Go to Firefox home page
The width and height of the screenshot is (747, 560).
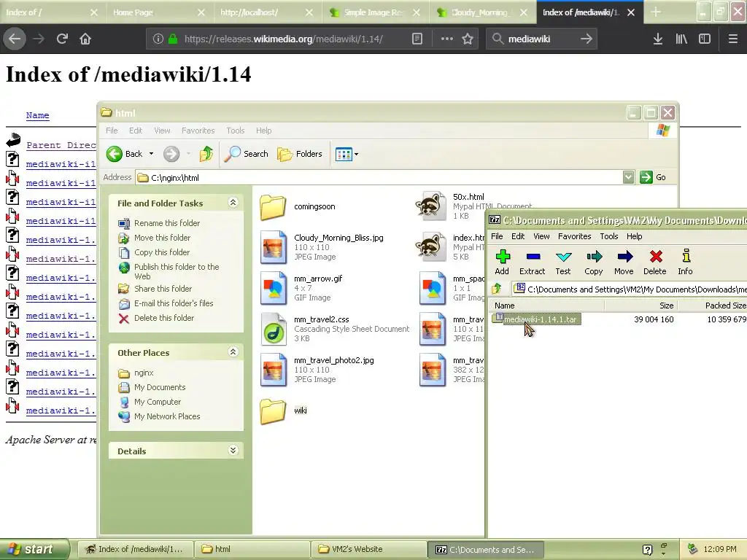(85, 39)
